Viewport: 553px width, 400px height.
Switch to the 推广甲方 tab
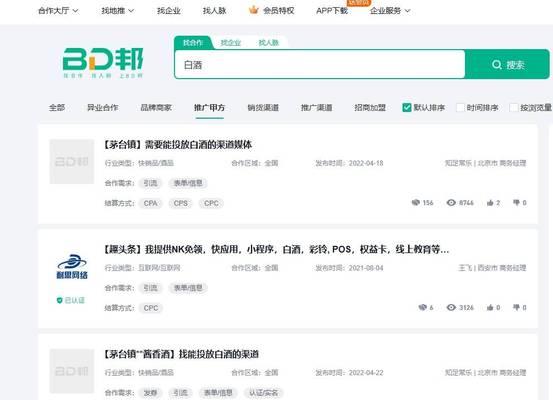(209, 108)
